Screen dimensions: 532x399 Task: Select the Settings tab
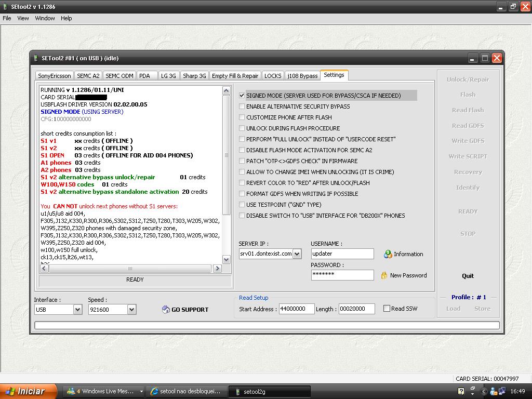coord(334,75)
